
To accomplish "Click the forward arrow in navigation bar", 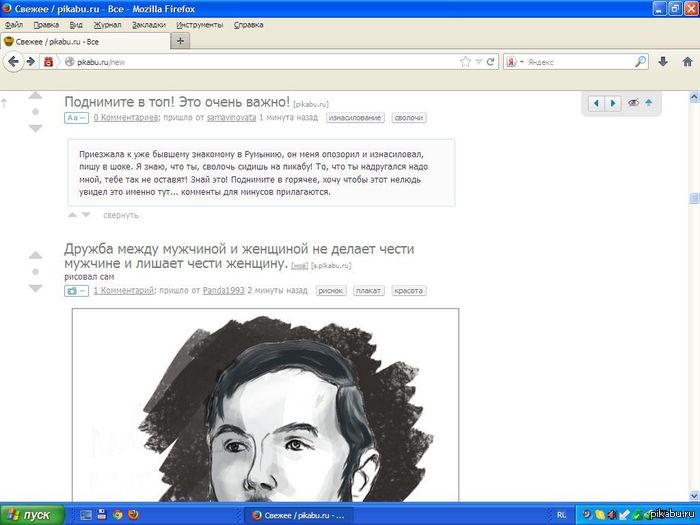I will pos(31,62).
